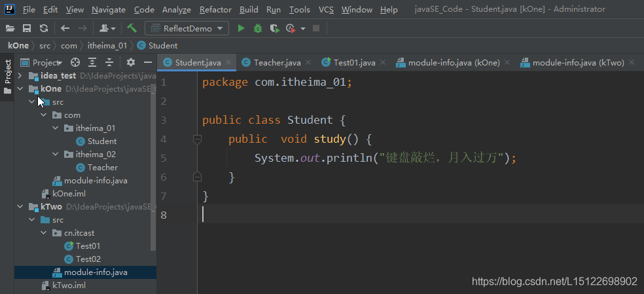Open the Analyze menu
644x294 pixels.
(177, 9)
